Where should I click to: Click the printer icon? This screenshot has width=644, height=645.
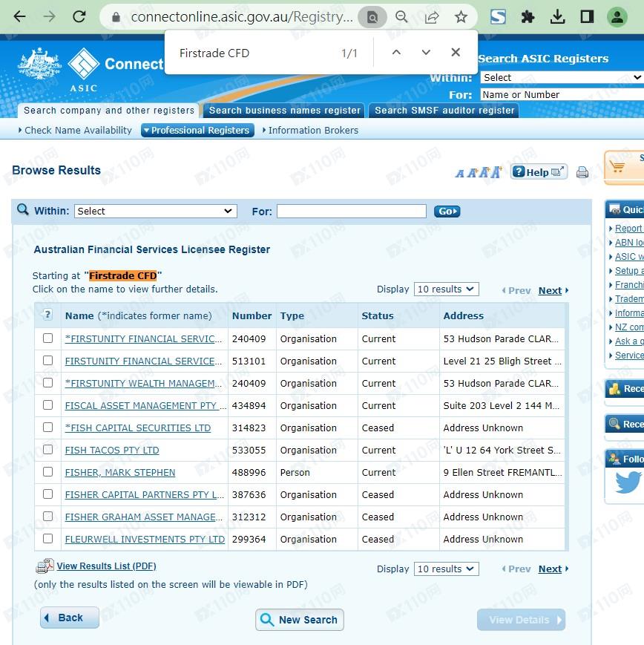click(582, 172)
